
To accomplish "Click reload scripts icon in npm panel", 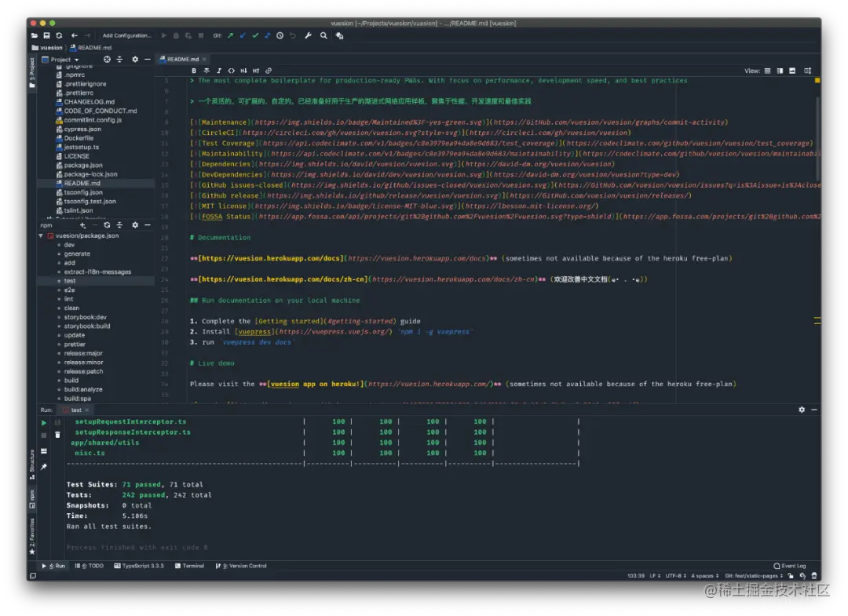I will tap(107, 224).
